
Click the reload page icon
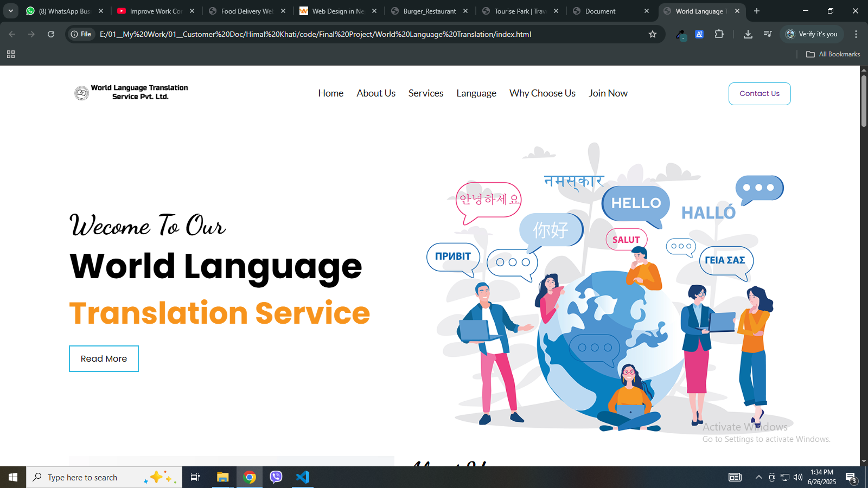click(51, 34)
